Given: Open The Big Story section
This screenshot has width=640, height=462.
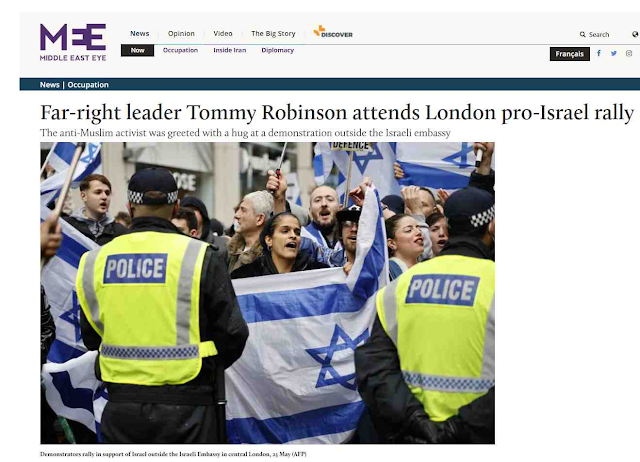Looking at the screenshot, I should coord(273,33).
